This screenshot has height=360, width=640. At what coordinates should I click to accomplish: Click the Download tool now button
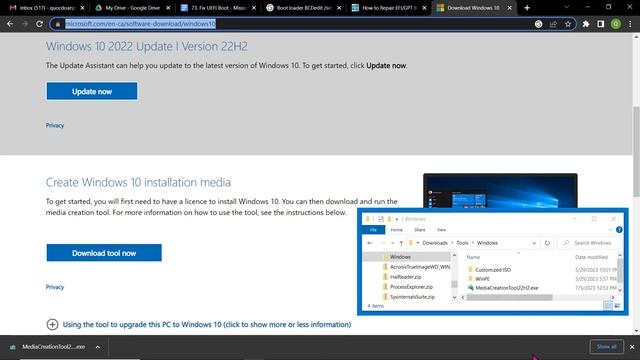tap(104, 253)
